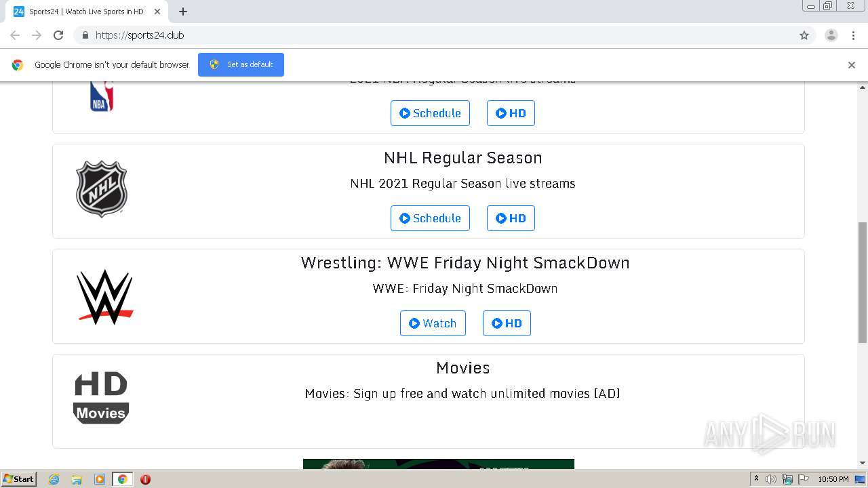Go forward in browser
Screen dimensions: 868x488
(x=37, y=35)
